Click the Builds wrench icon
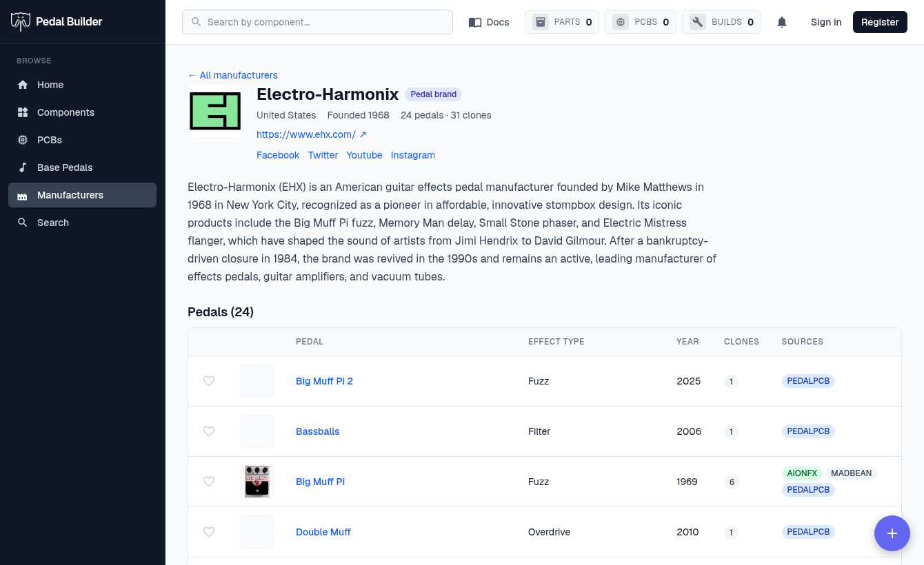924x565 pixels. (x=698, y=22)
